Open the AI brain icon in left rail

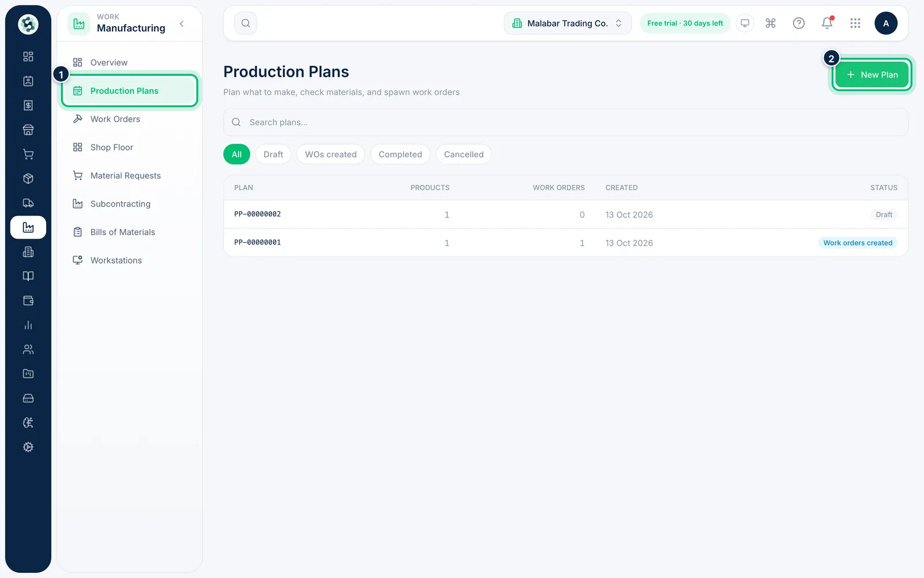[28, 423]
